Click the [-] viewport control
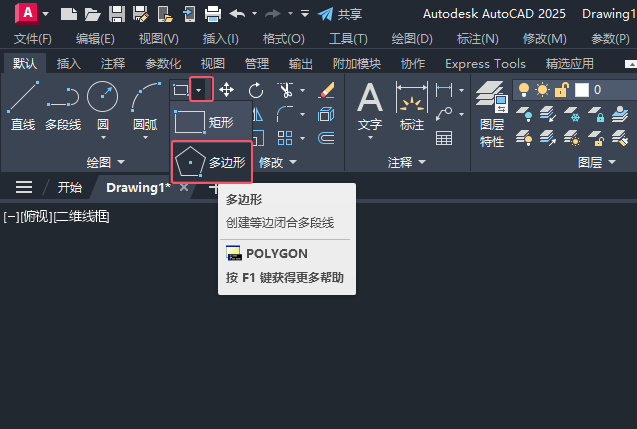 point(11,217)
